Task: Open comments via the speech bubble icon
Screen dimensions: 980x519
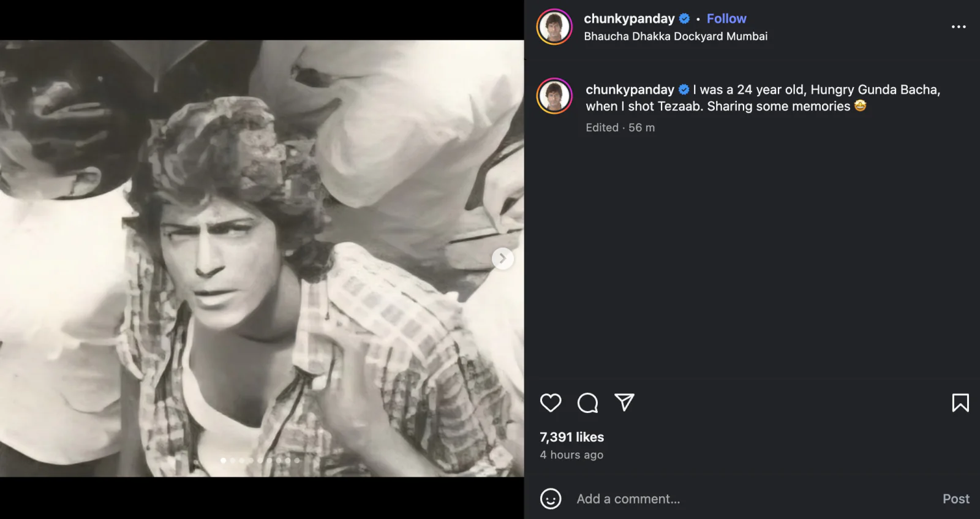Action: (x=588, y=403)
